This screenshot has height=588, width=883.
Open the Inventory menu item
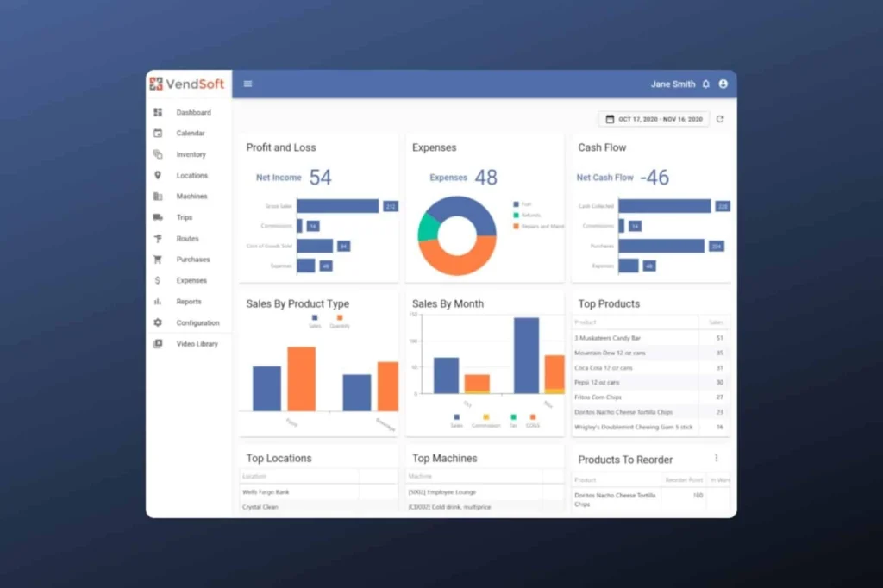191,155
